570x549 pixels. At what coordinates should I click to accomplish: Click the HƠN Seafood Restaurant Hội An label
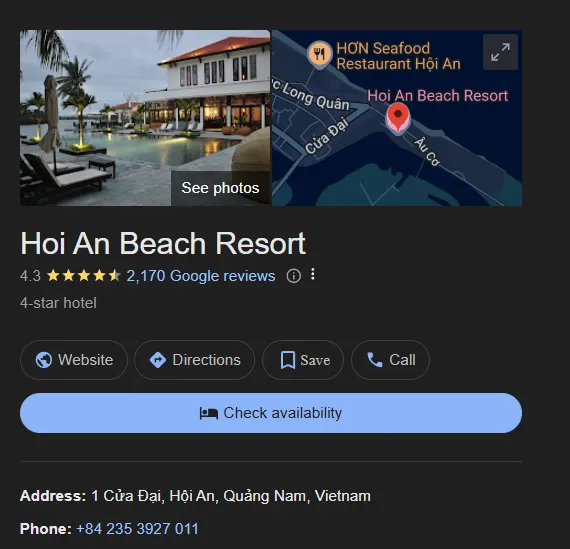[x=398, y=56]
